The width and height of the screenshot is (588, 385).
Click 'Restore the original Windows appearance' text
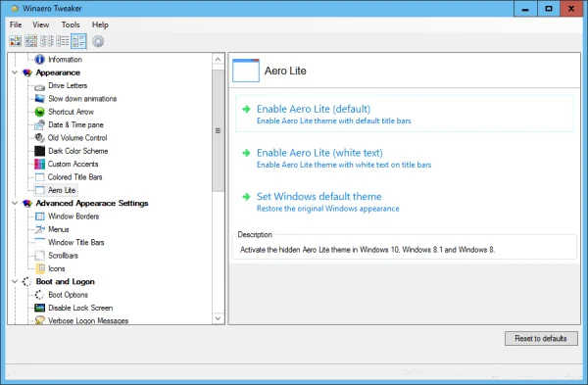click(x=327, y=209)
